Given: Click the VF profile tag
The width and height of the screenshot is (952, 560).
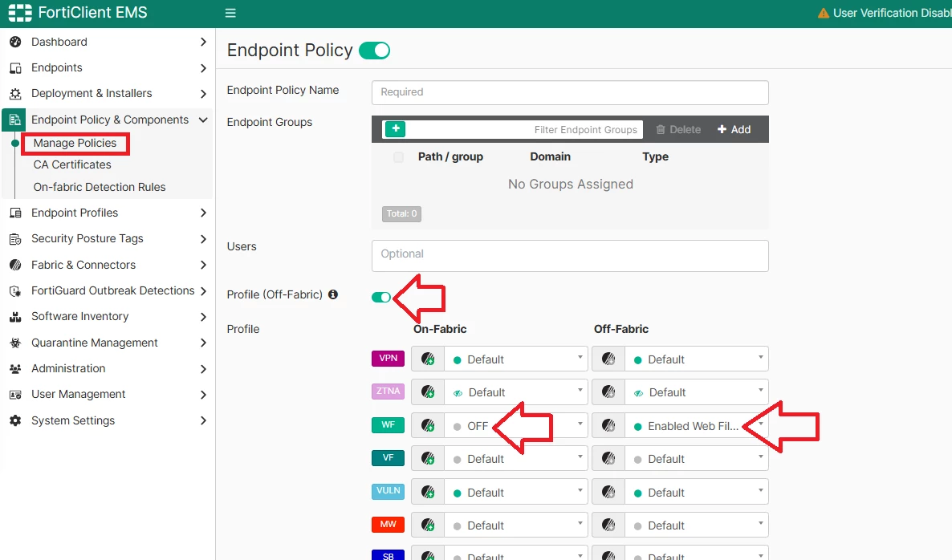Looking at the screenshot, I should point(388,458).
